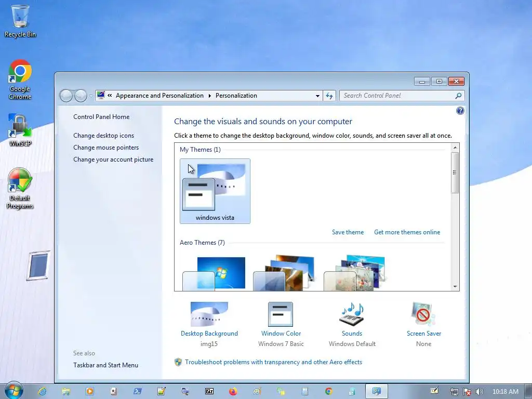The image size is (532, 399).
Task: Expand arrow after Appearance and Personalization
Action: pos(210,96)
